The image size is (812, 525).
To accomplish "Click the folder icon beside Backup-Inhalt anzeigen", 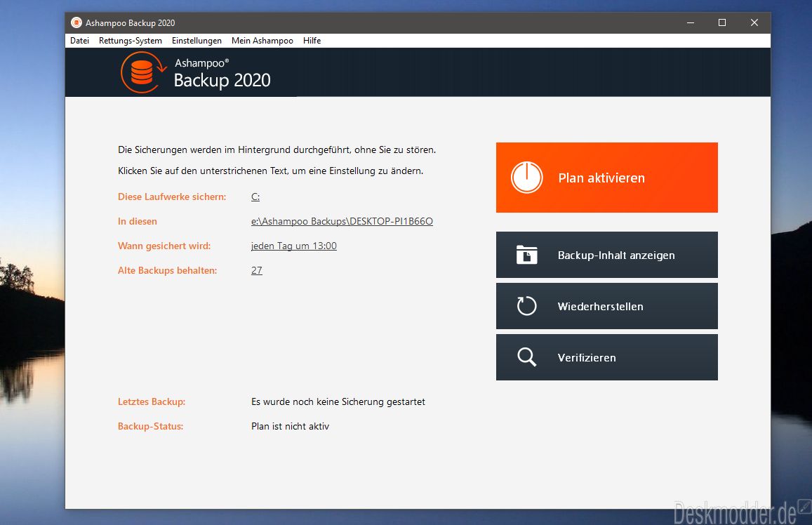I will click(x=526, y=255).
